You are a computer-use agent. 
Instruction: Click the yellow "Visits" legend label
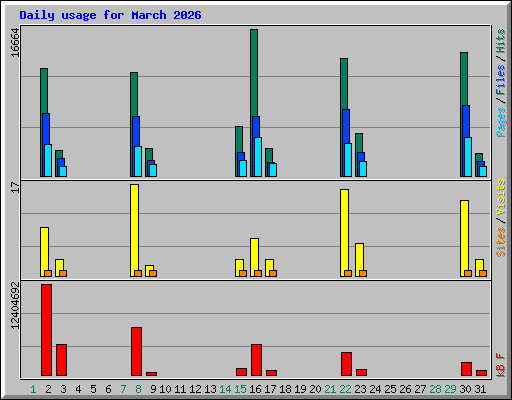(501, 197)
